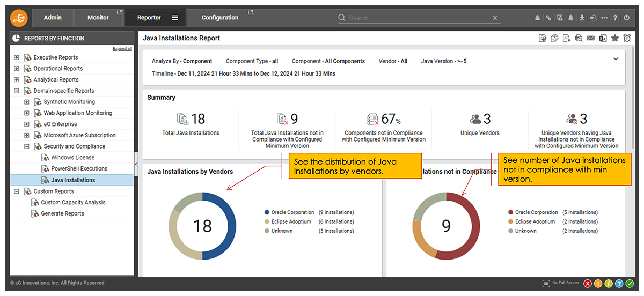
Task: Open the print preview icon
Action: 579,38
